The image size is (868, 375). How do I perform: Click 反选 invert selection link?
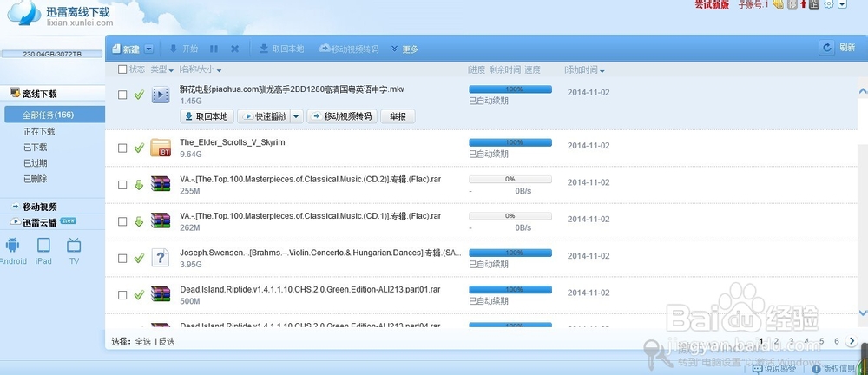click(x=167, y=342)
